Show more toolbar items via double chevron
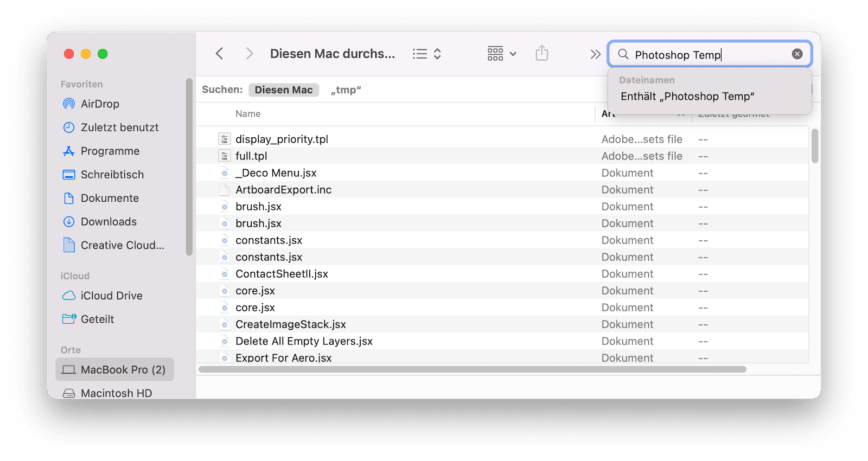This screenshot has width=868, height=461. 595,54
